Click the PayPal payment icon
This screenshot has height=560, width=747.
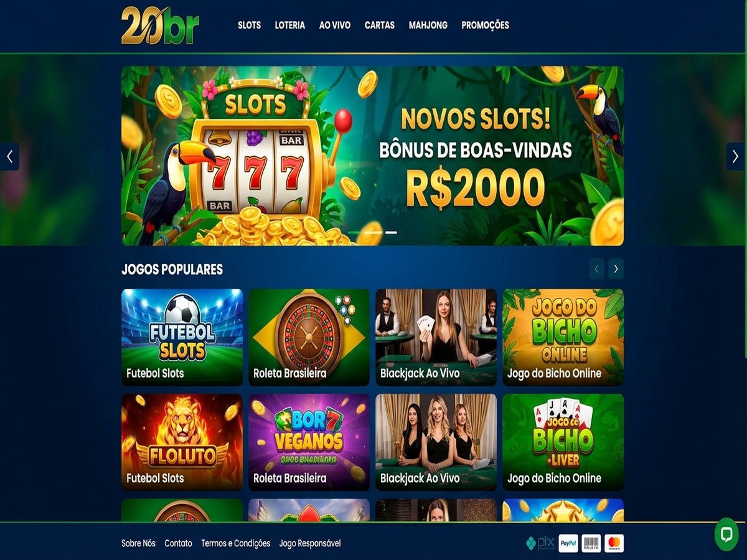click(x=568, y=543)
